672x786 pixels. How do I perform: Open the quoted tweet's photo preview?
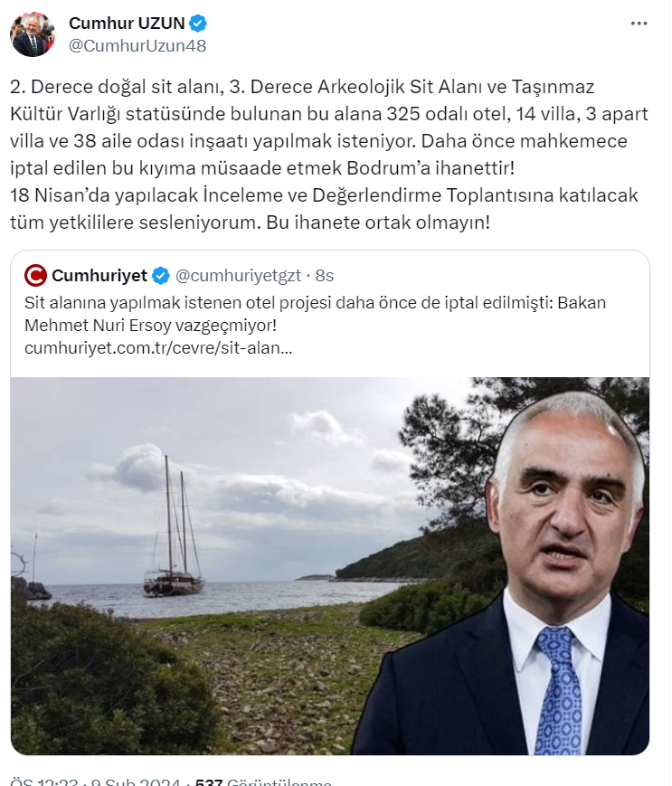click(330, 566)
